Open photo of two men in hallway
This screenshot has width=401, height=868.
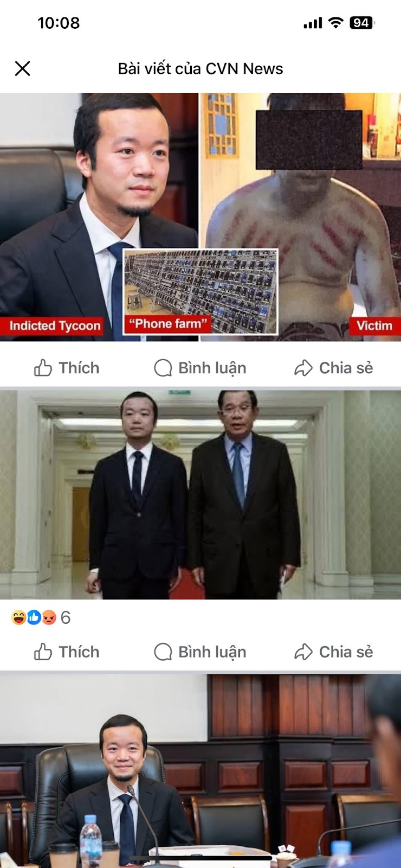[200, 494]
